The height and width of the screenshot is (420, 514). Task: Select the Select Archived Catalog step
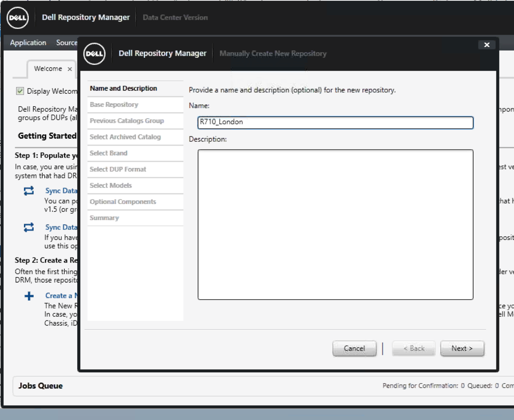point(135,137)
